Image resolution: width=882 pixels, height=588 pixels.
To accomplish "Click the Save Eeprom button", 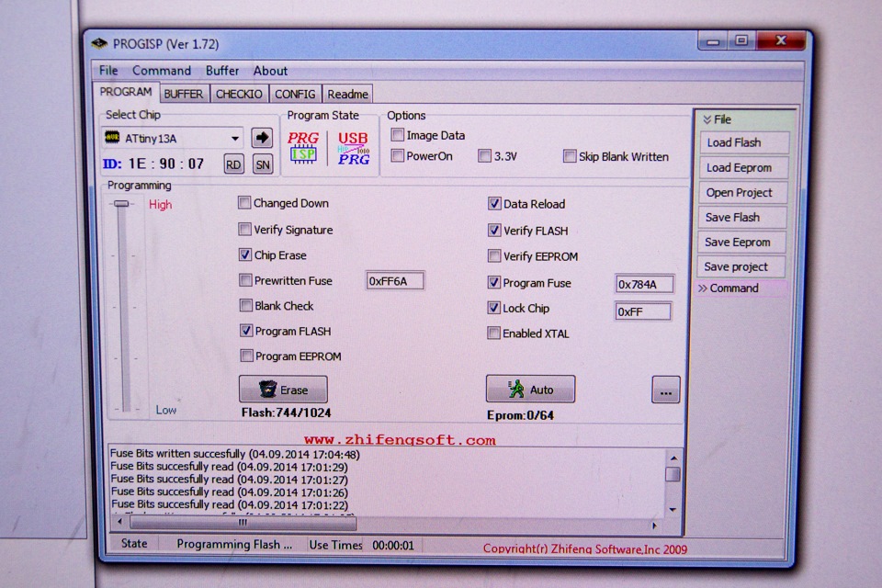I will [x=741, y=242].
